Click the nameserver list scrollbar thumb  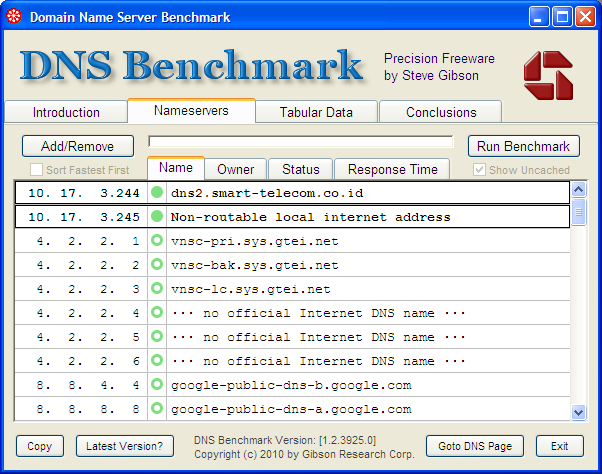[578, 211]
